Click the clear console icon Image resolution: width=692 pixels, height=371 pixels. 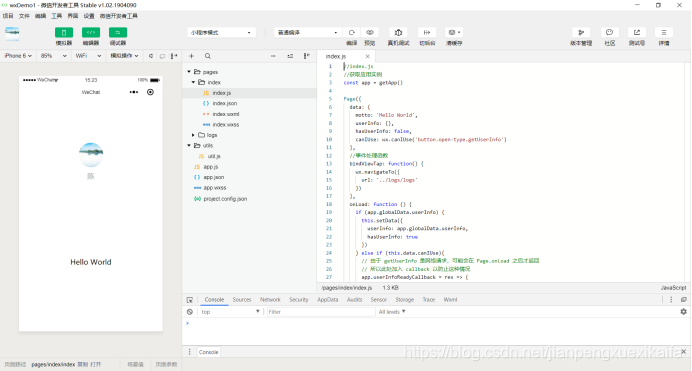[190, 312]
